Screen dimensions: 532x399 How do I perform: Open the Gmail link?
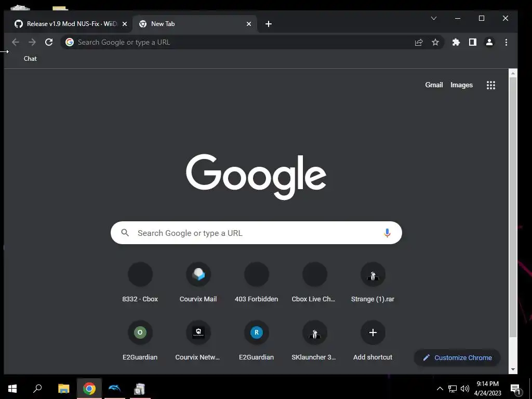click(434, 85)
